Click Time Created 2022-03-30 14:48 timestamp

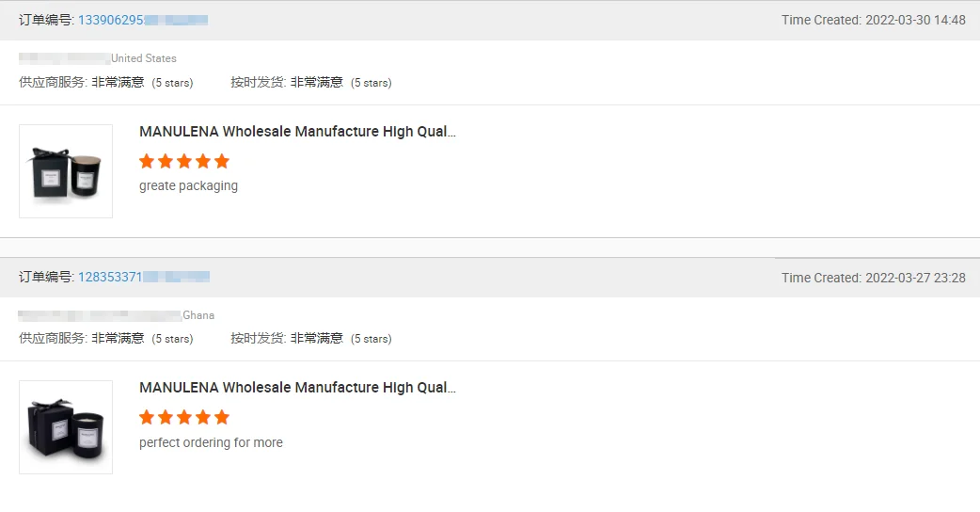[x=873, y=20]
